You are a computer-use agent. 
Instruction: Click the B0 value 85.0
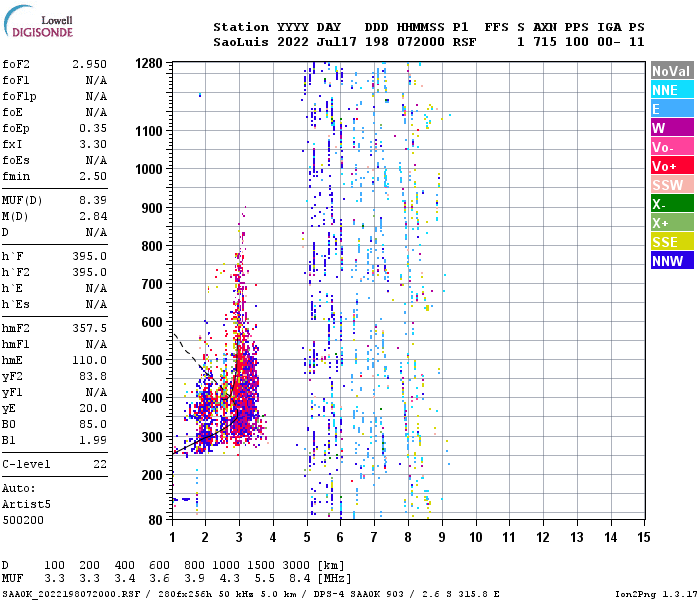tap(93, 424)
